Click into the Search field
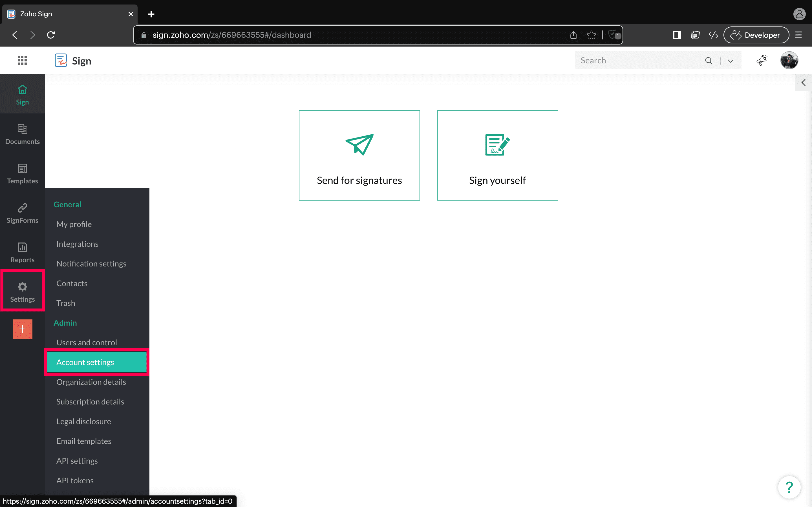Image resolution: width=812 pixels, height=507 pixels. coord(637,60)
